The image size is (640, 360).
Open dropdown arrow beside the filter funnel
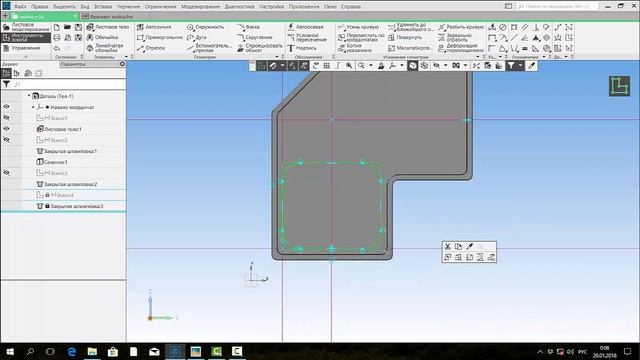point(520,66)
